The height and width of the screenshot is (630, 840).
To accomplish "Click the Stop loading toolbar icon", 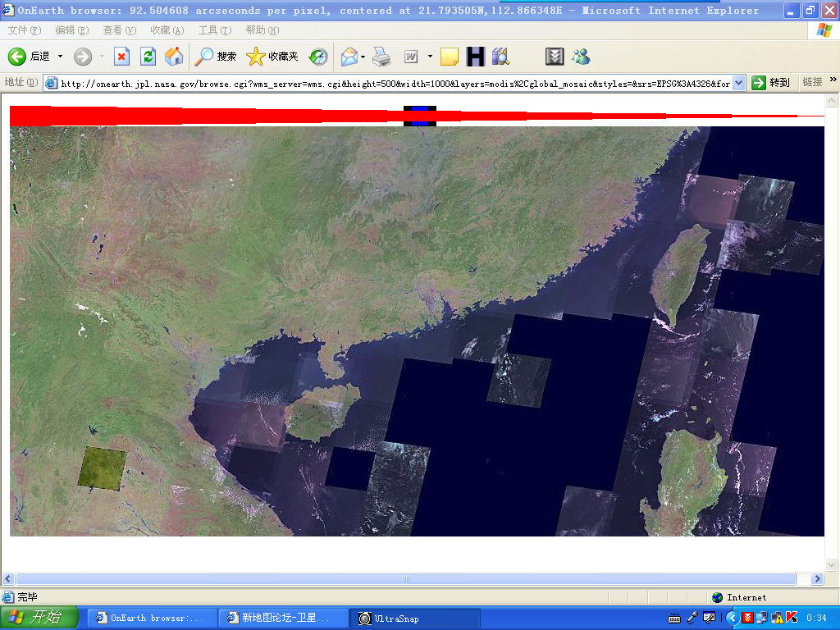I will [121, 57].
